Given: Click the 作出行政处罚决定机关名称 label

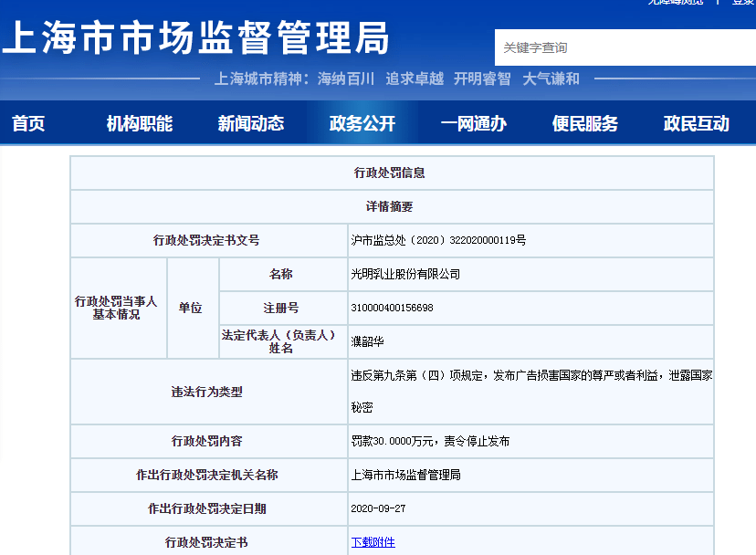Looking at the screenshot, I should click(x=206, y=475).
